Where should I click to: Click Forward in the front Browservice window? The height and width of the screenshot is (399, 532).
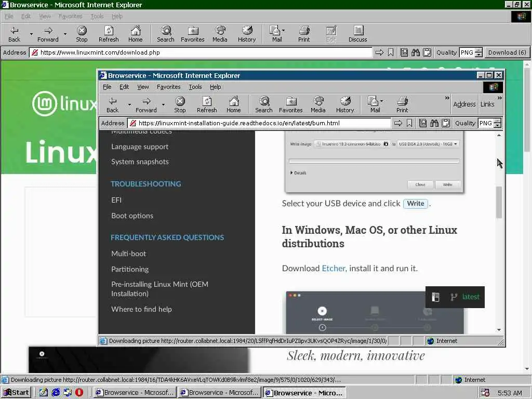146,104
